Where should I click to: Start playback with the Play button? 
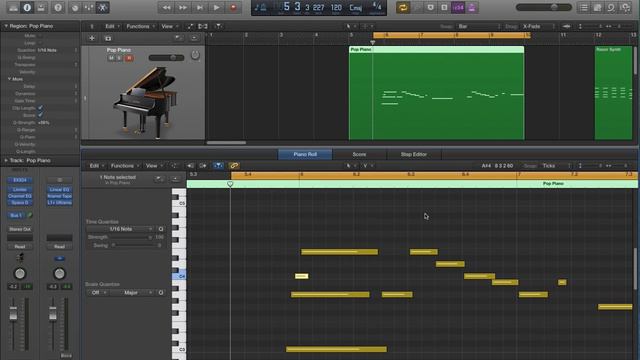216,7
